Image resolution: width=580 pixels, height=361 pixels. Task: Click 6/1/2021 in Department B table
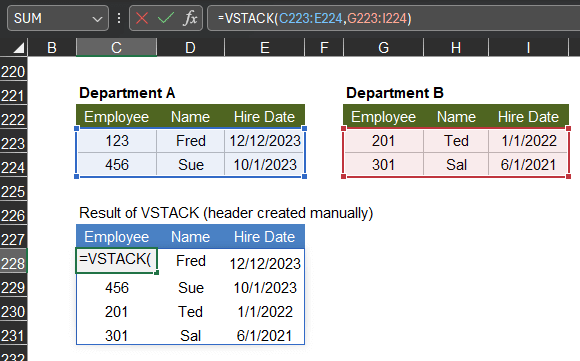(528, 165)
